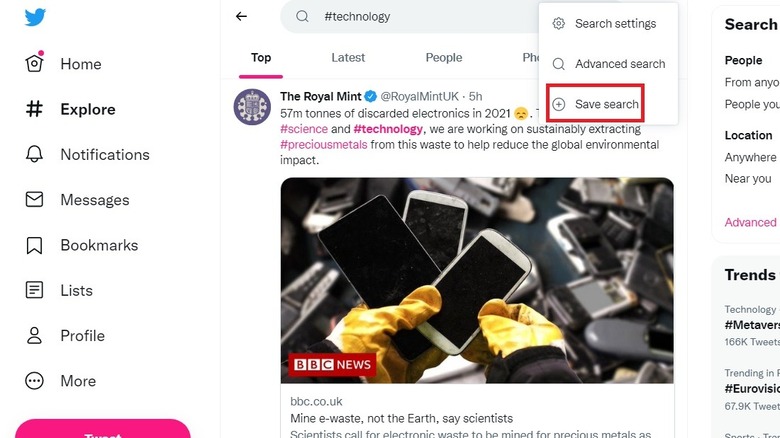
Task: Go to Home in sidebar
Action: pyautogui.click(x=80, y=64)
